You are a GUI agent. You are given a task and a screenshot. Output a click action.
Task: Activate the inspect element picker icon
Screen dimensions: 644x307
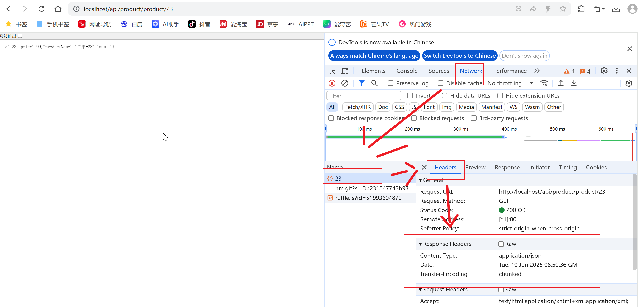(332, 71)
